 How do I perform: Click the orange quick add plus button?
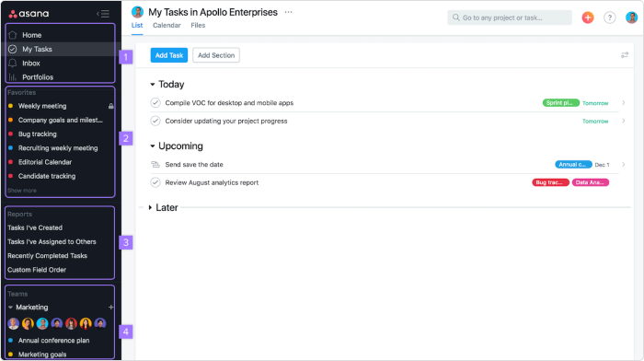(588, 17)
